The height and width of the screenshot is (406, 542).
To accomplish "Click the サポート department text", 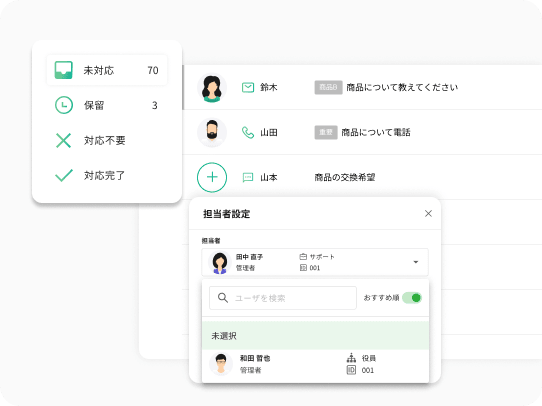I will [322, 257].
